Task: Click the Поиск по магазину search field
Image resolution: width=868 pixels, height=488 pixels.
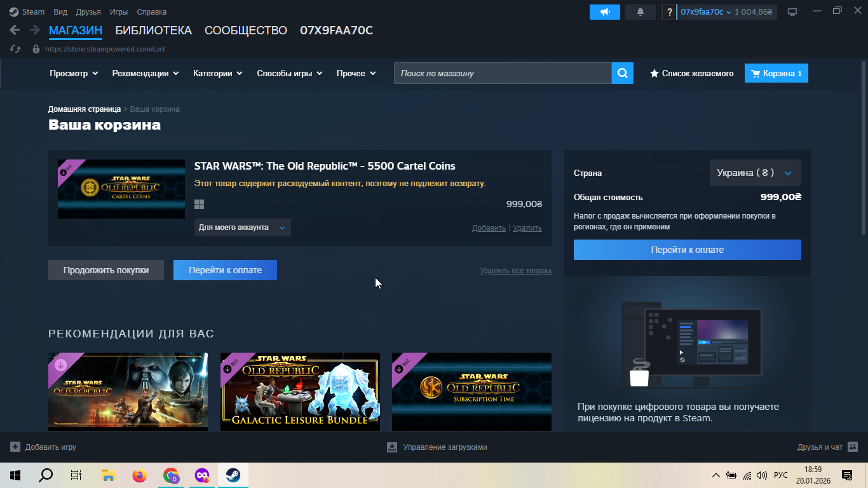Action: coord(503,73)
